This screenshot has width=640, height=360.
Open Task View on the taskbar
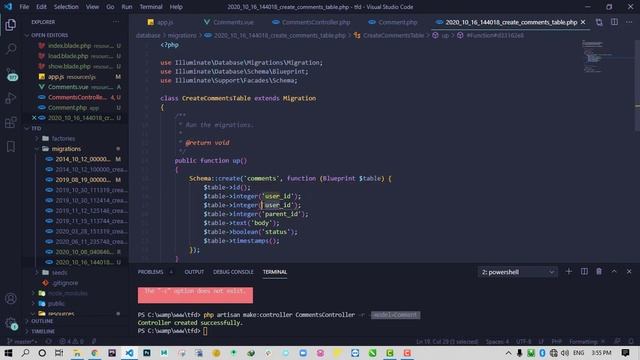[59, 353]
